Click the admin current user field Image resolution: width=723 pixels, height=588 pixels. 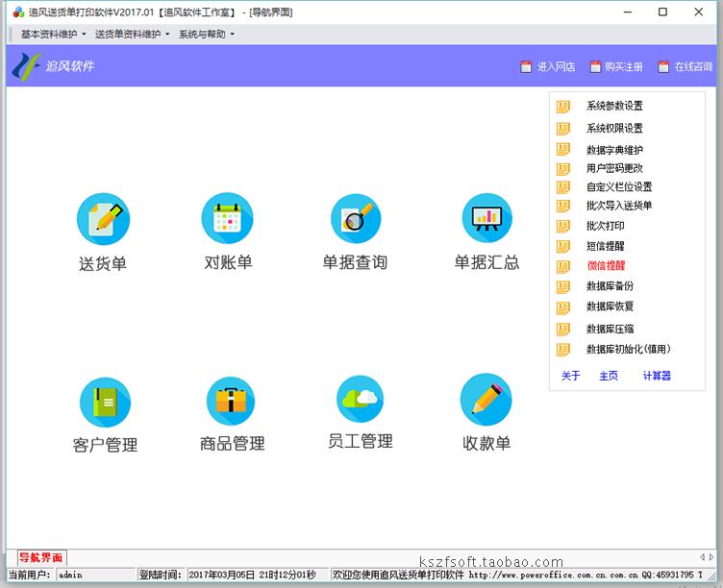click(95, 575)
